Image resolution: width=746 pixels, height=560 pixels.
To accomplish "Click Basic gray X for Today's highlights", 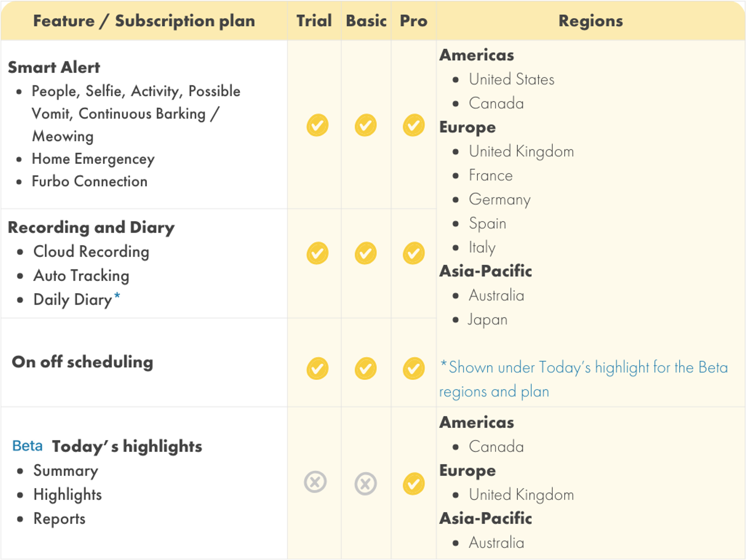I will click(366, 484).
